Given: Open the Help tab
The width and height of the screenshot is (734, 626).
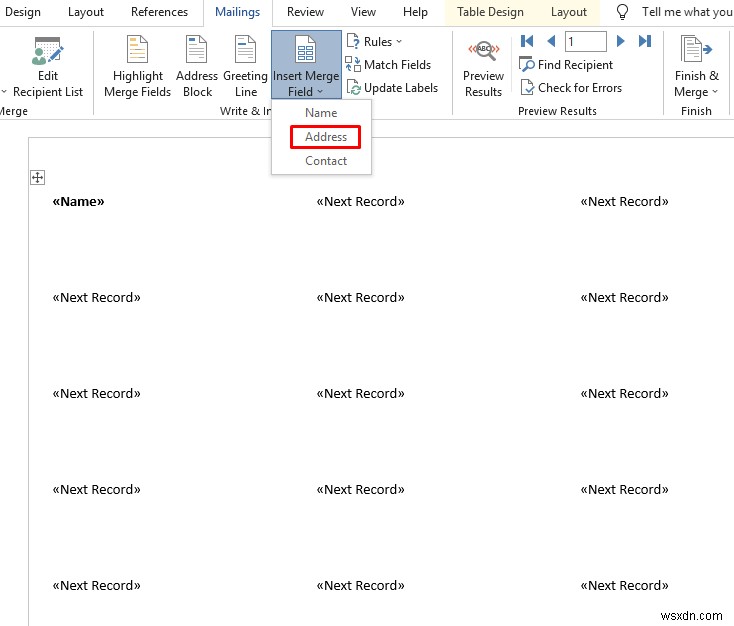Looking at the screenshot, I should (x=415, y=12).
